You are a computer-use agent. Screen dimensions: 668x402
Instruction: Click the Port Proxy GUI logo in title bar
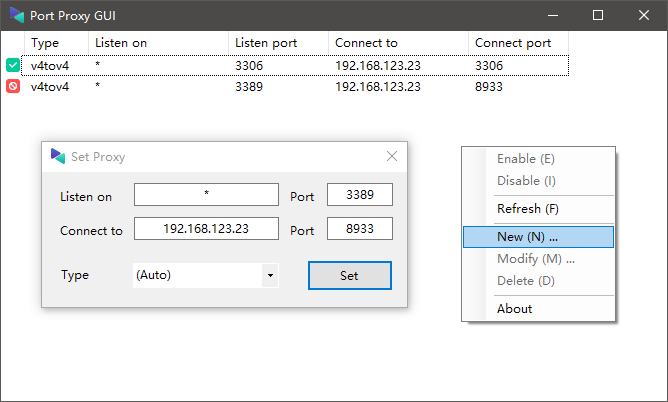point(17,15)
